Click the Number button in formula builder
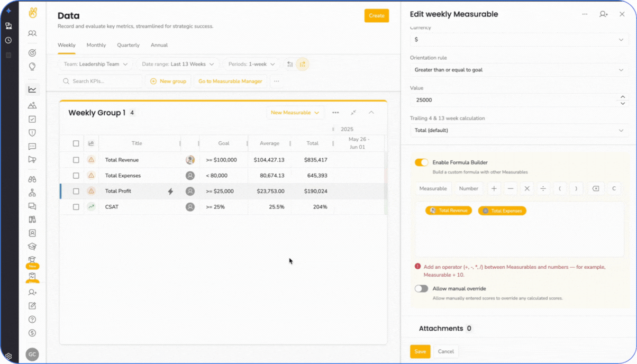The width and height of the screenshot is (637, 364). point(469,188)
